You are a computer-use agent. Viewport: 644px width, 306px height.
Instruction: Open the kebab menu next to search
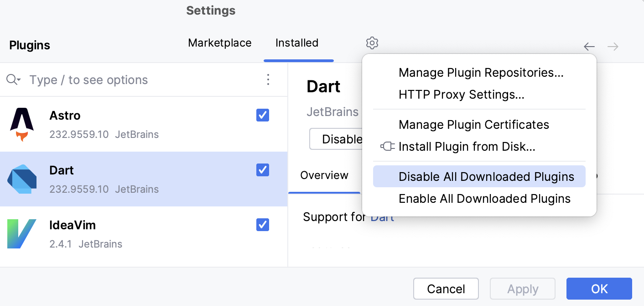click(268, 79)
